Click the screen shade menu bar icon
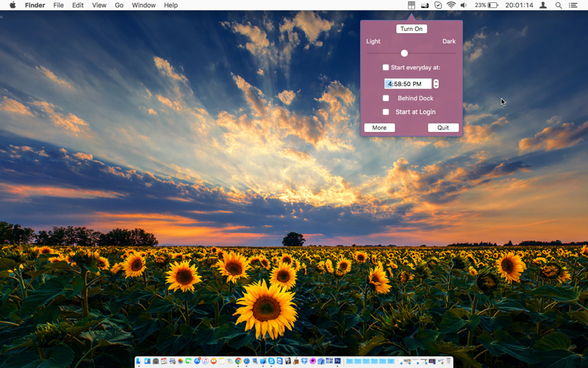Viewport: 588px width, 368px height. (x=412, y=5)
